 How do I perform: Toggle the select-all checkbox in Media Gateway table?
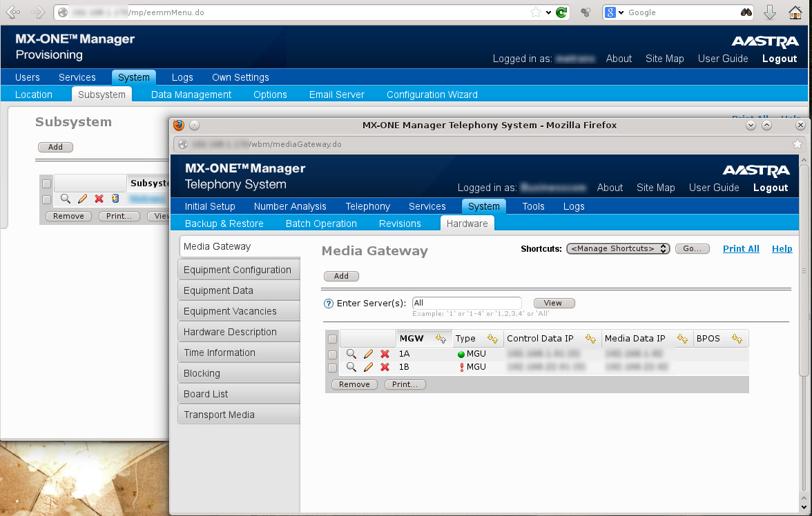click(x=333, y=339)
